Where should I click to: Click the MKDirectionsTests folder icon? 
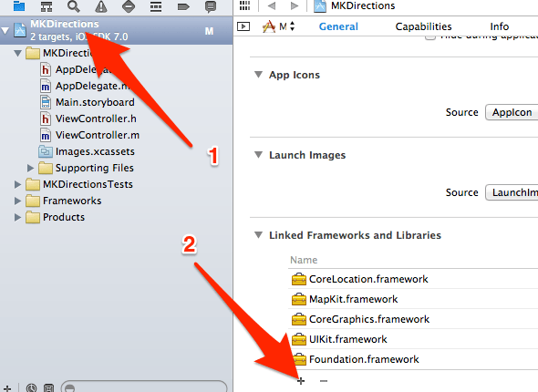[x=33, y=184]
